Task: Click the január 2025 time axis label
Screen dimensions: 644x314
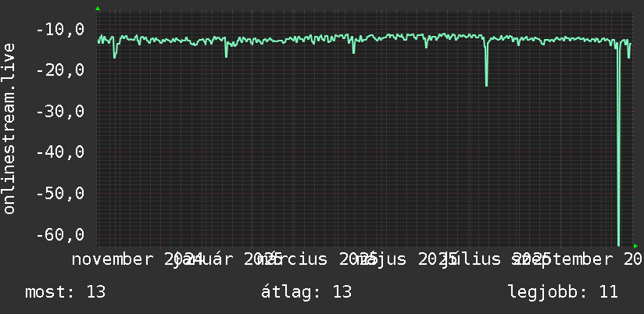Action: click(227, 259)
